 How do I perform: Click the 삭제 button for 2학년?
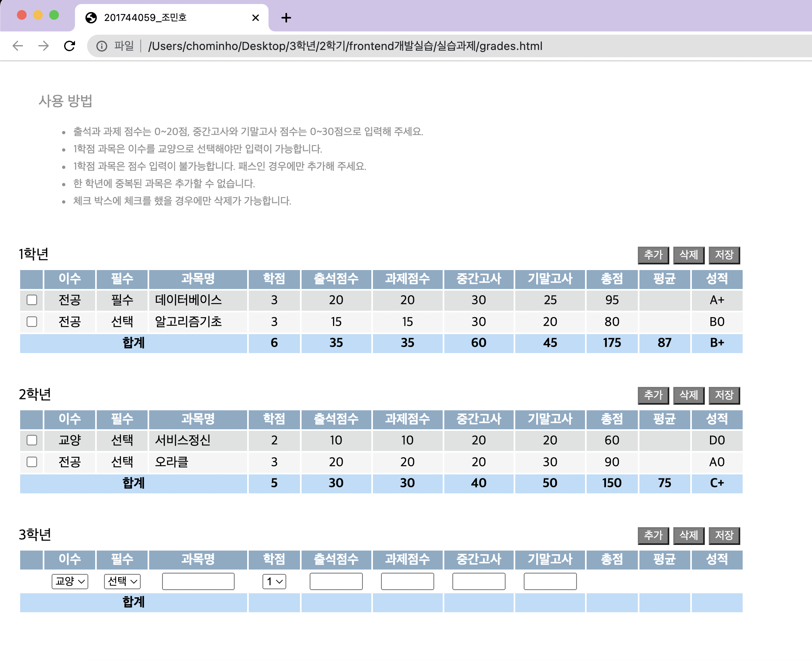pyautogui.click(x=689, y=395)
